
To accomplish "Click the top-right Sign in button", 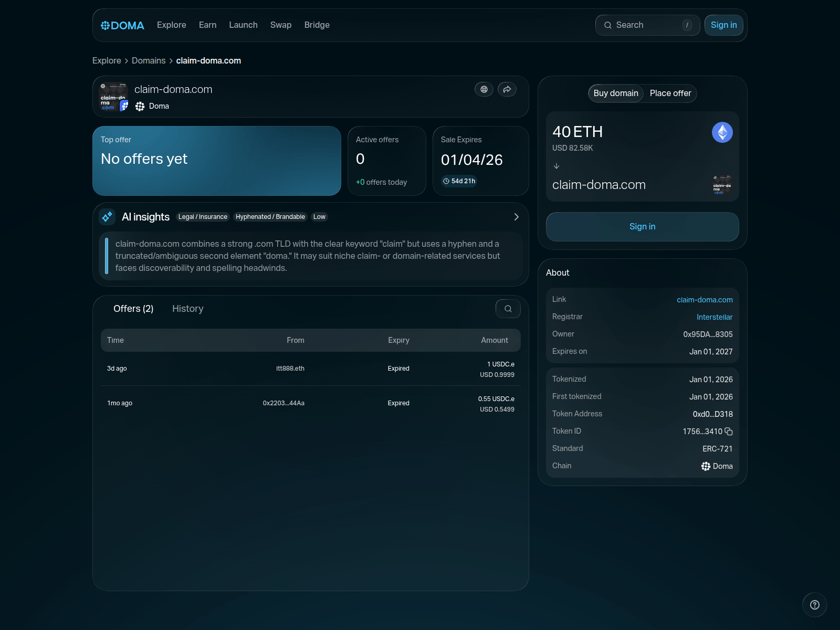I will point(723,25).
